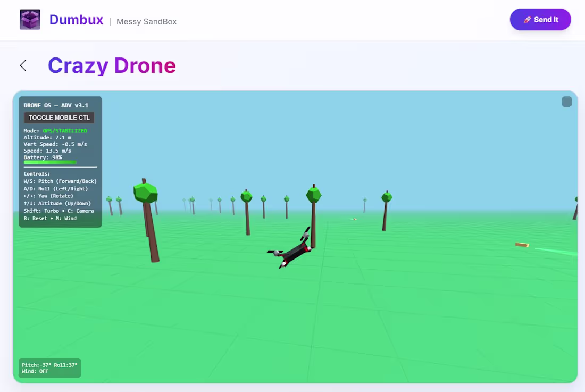Viewport: 585px width, 392px height.
Task: Select the crashed drone in the scene
Action: (x=292, y=250)
